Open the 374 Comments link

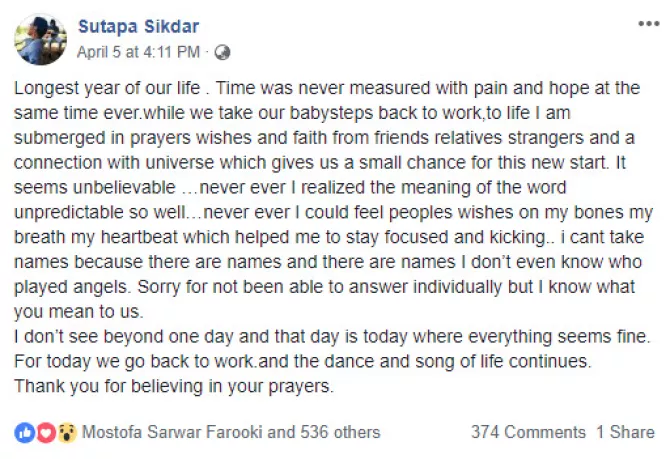pos(528,432)
